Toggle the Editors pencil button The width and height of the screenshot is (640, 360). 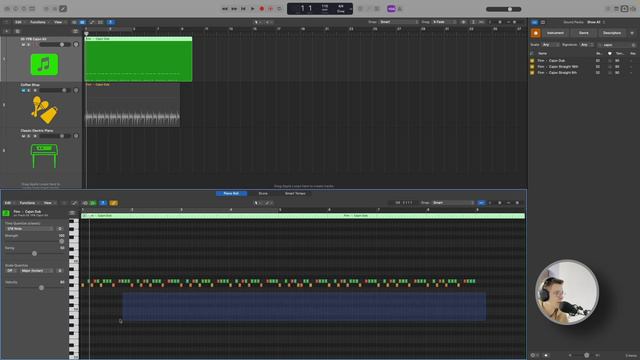(x=63, y=9)
